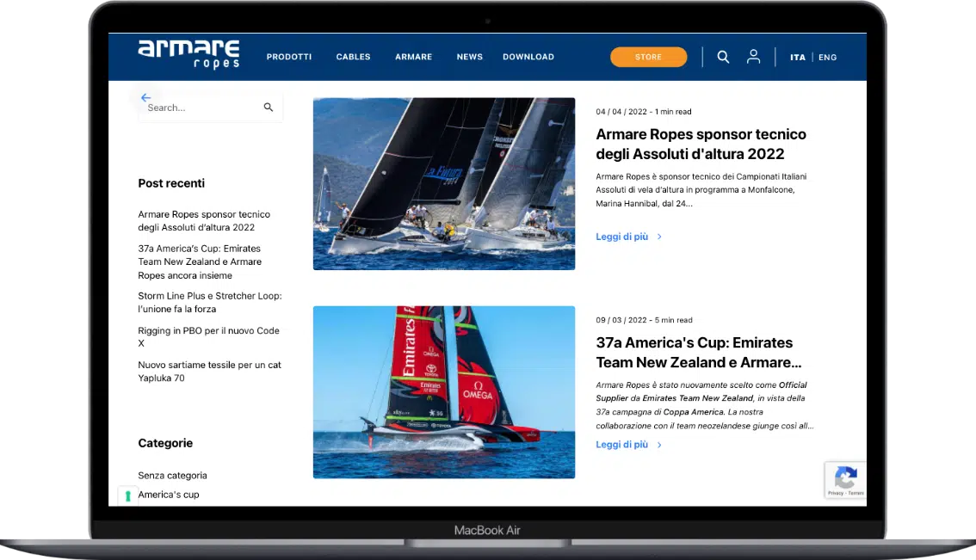This screenshot has height=560, width=976.
Task: Click the sidebar search magnifier icon
Action: (269, 107)
